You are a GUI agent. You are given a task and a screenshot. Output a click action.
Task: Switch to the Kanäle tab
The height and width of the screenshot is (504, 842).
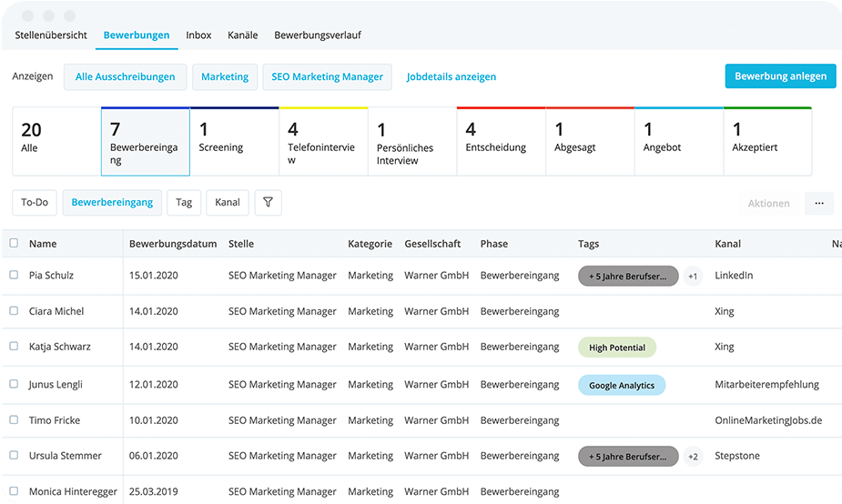[243, 35]
